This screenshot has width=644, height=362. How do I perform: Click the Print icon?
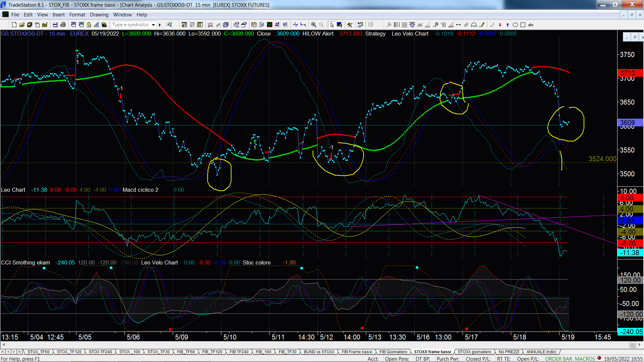[63, 25]
